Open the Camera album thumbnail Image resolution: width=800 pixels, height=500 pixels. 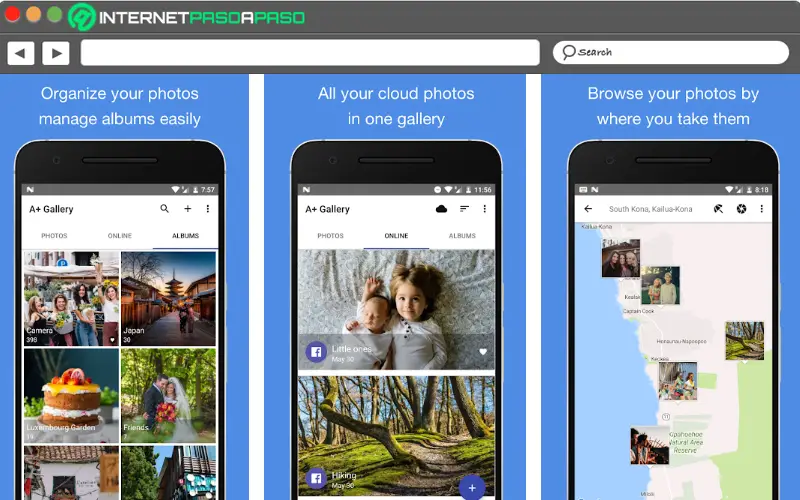[71, 298]
